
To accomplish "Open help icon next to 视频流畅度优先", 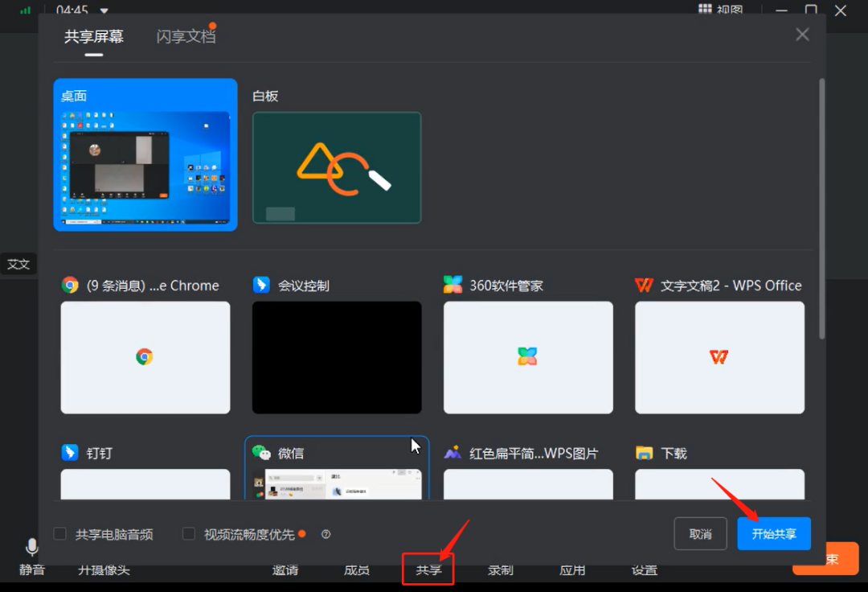I will click(x=326, y=534).
